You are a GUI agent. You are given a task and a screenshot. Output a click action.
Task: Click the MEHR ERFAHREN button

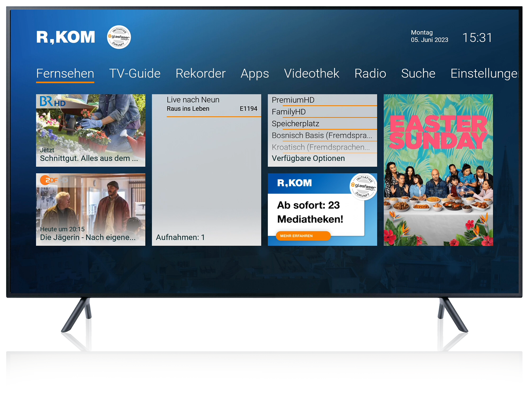pos(303,236)
